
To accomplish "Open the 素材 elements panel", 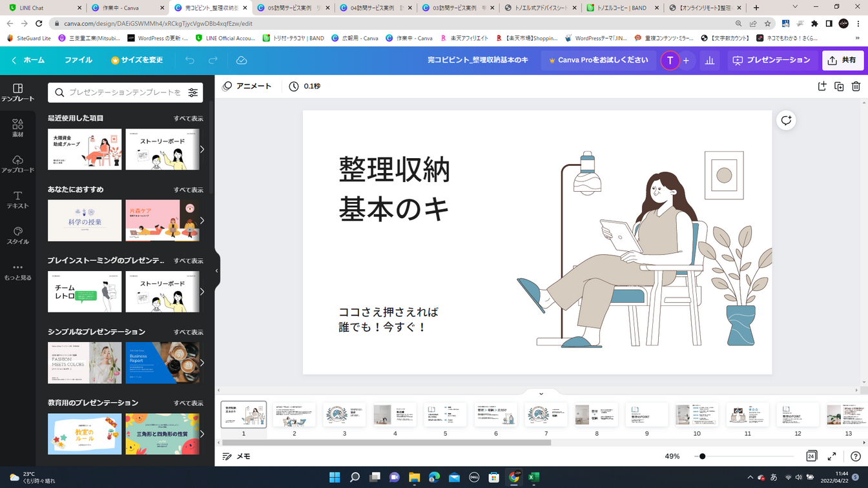I will [x=17, y=128].
